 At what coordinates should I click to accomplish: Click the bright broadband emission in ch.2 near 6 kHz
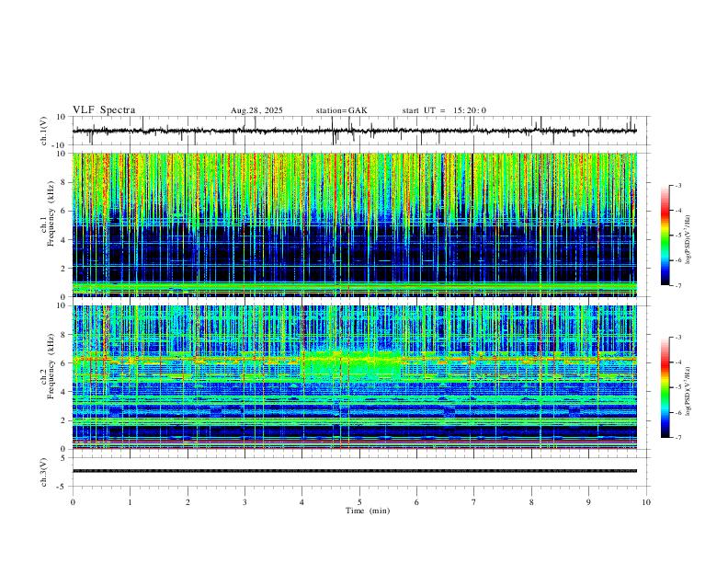coord(352,364)
